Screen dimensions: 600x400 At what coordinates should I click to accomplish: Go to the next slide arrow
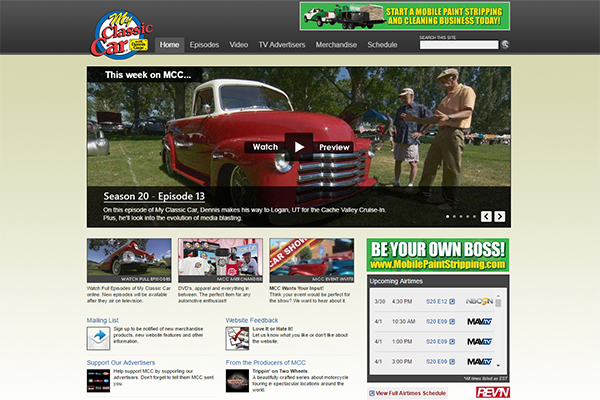click(x=499, y=216)
